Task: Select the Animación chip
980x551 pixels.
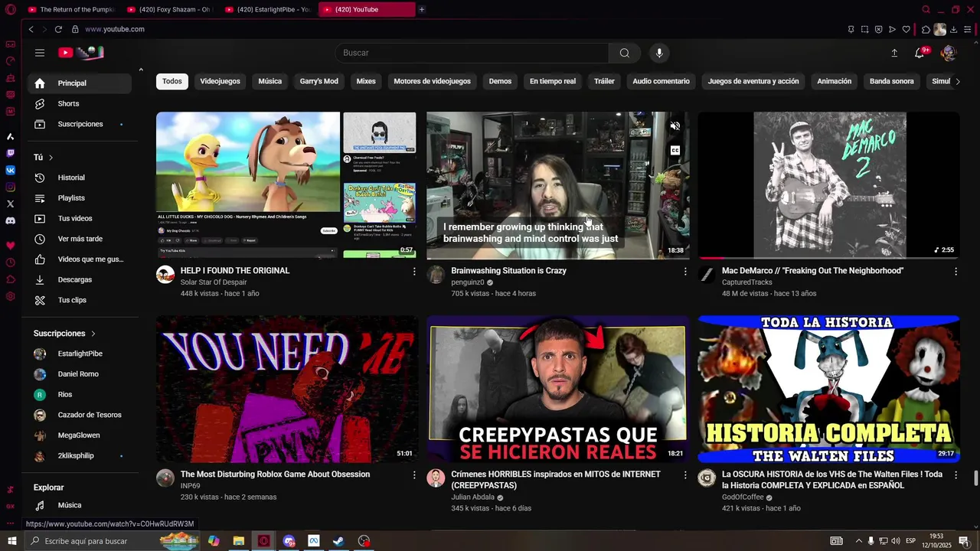Action: [x=834, y=81]
